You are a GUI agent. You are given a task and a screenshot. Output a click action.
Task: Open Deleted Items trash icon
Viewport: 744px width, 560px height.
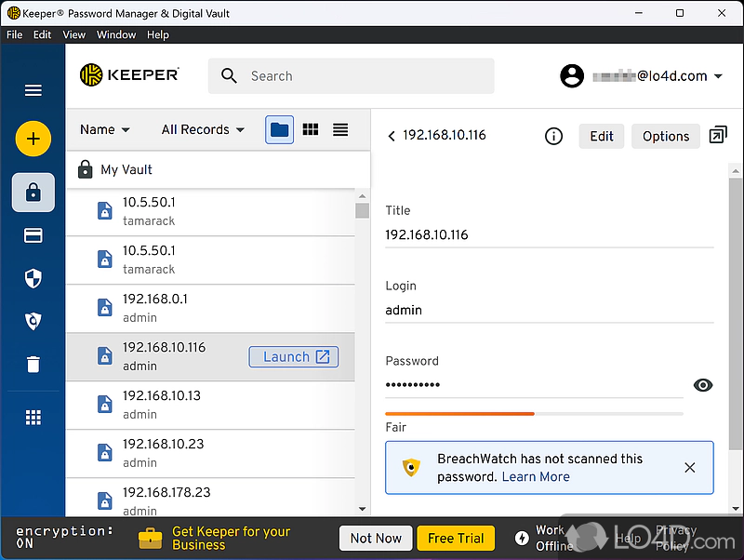pos(33,365)
